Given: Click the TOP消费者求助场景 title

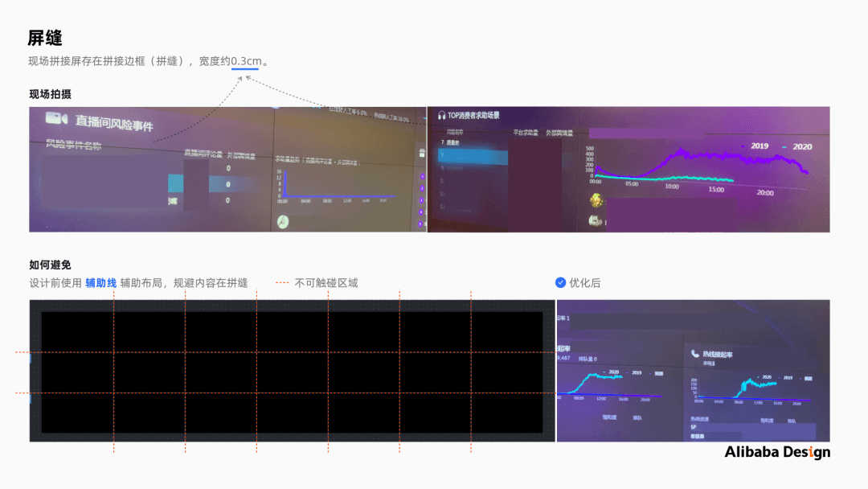Looking at the screenshot, I should click(x=473, y=115).
